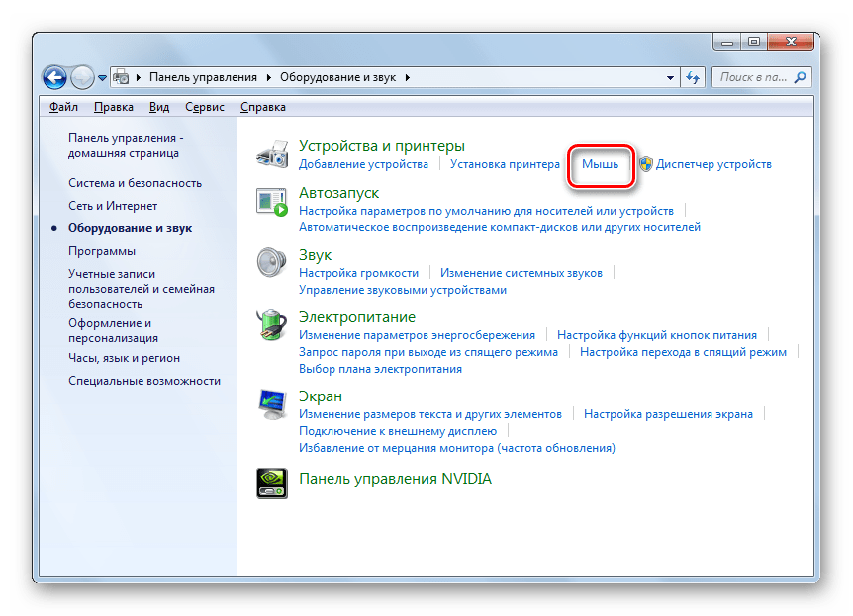Click the Display monitor icon
This screenshot has height=616, width=853.
click(272, 403)
